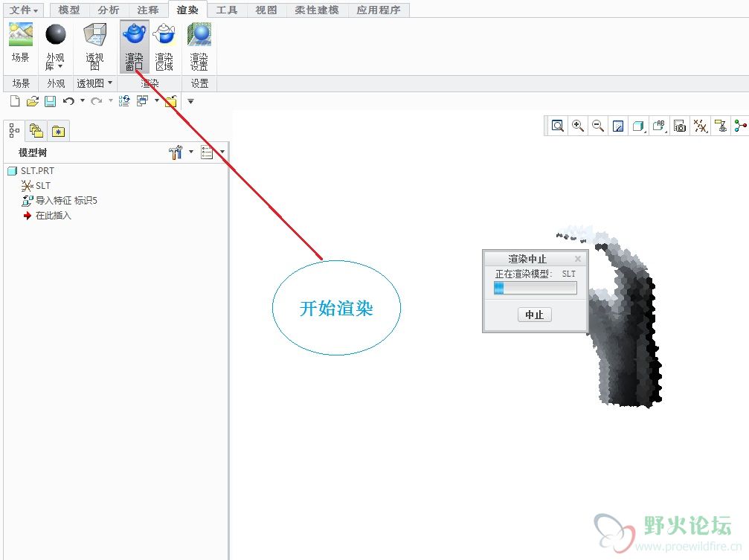
Task: Click the close window folder icon
Action: pyautogui.click(x=171, y=101)
